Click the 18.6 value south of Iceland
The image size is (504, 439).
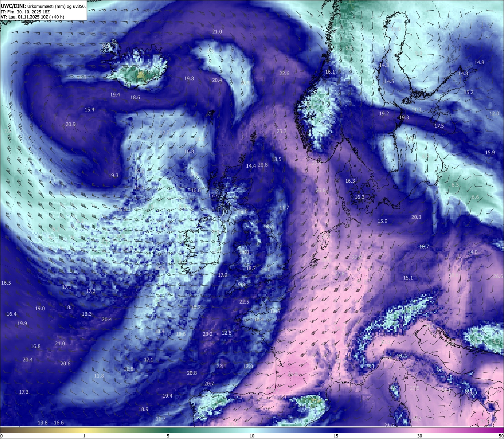tap(135, 97)
